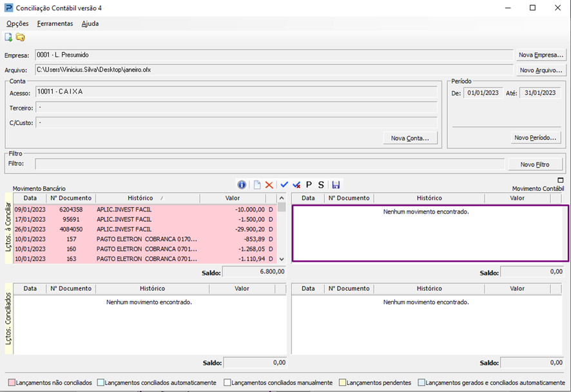Click the blue checkmark reconcile icon

284,185
